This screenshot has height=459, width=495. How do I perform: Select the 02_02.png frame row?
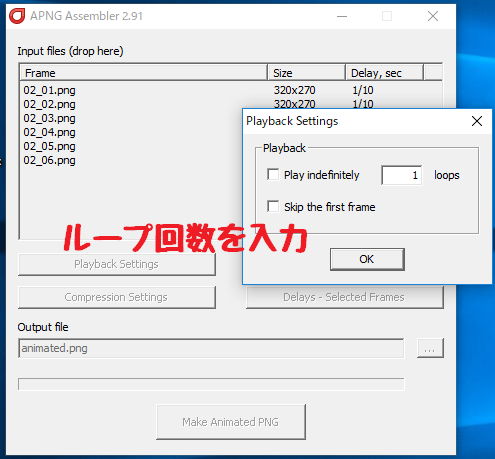click(231, 104)
